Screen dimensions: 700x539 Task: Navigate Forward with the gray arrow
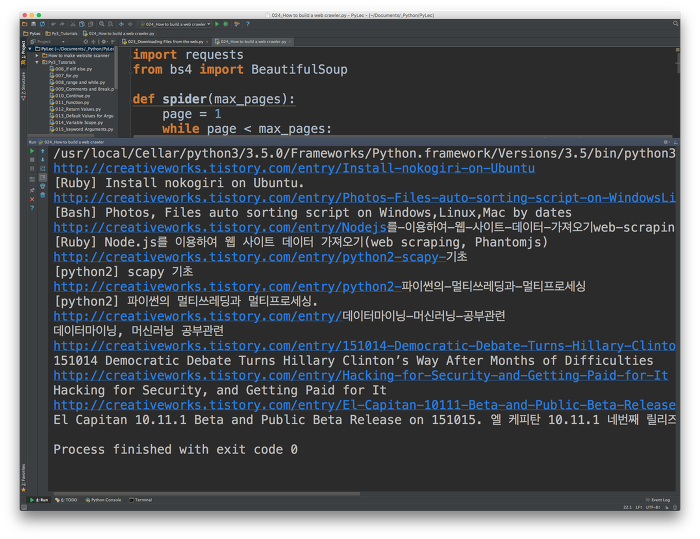(130, 24)
